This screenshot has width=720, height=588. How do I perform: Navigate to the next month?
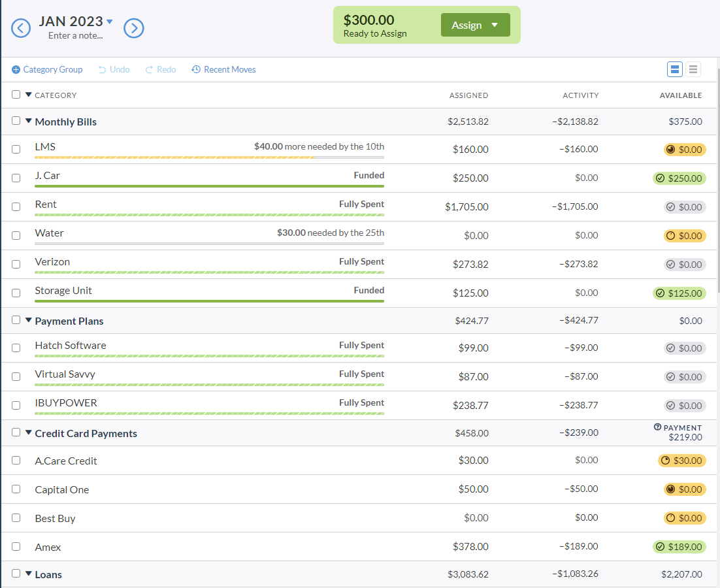click(x=134, y=28)
